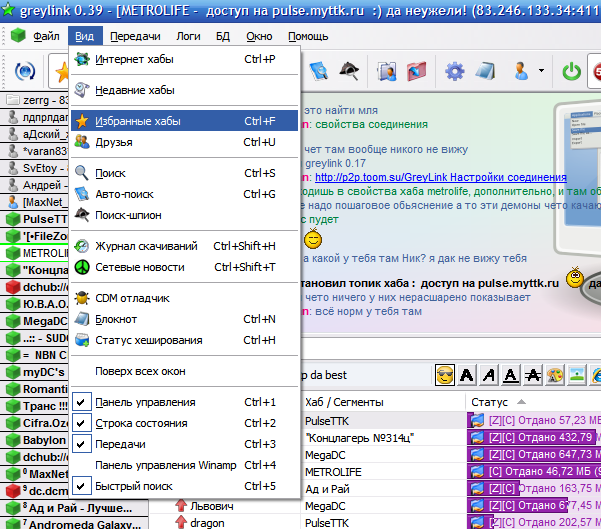Image resolution: width=601 pixels, height=529 pixels.
Task: Click the green power toolbar icon
Action: (571, 71)
